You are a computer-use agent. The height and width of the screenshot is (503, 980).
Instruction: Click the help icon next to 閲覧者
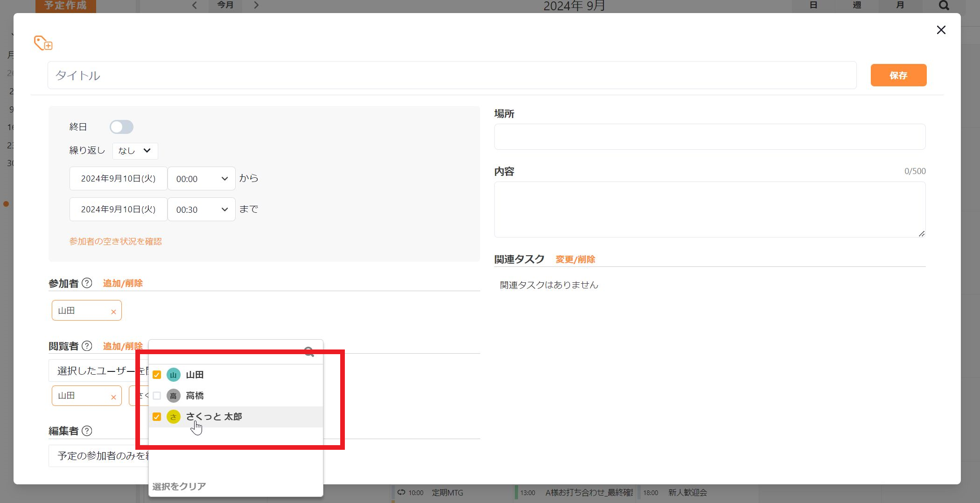87,346
